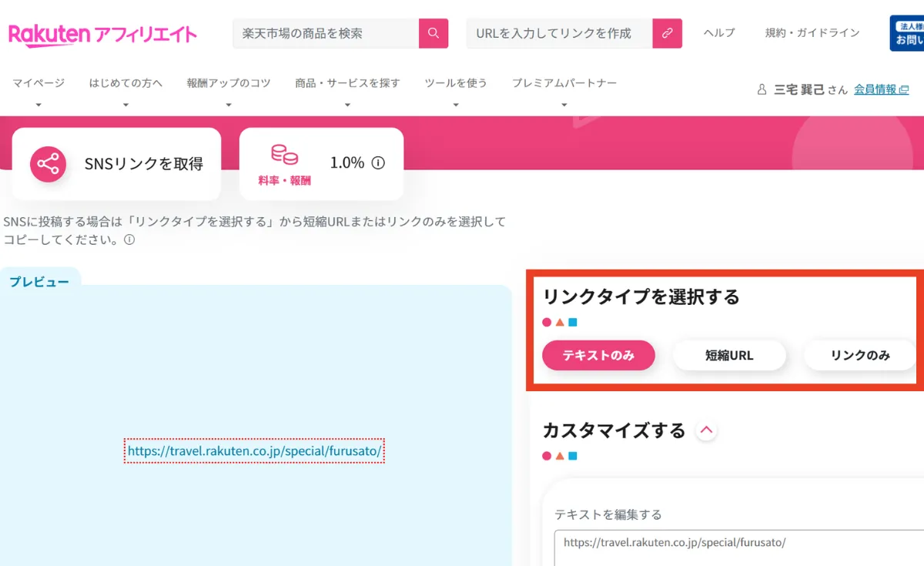Click the プレビュー tab label

(39, 282)
